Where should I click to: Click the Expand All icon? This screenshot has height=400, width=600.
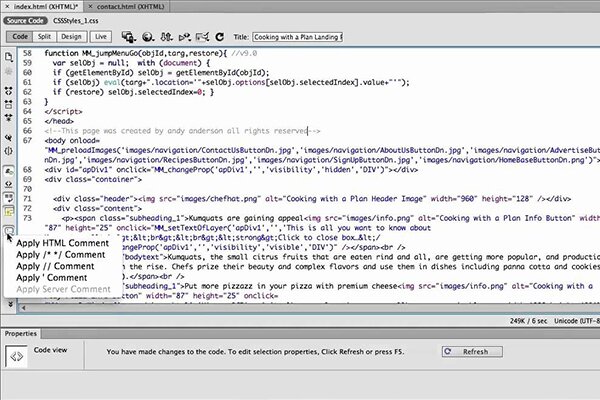click(x=8, y=117)
